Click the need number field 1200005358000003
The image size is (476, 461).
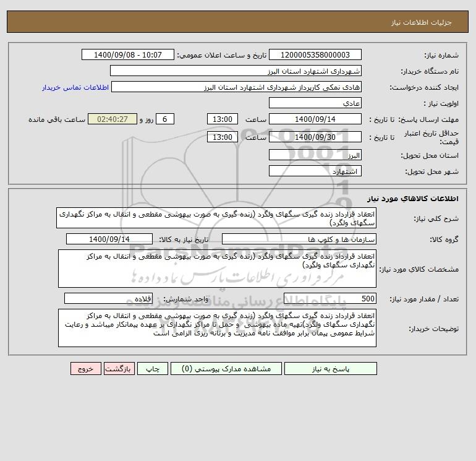(315, 54)
